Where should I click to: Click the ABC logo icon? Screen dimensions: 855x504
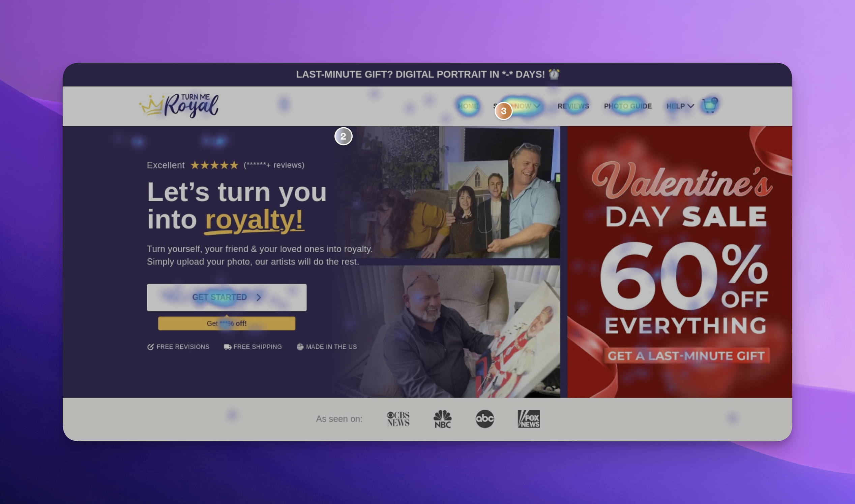[484, 418]
